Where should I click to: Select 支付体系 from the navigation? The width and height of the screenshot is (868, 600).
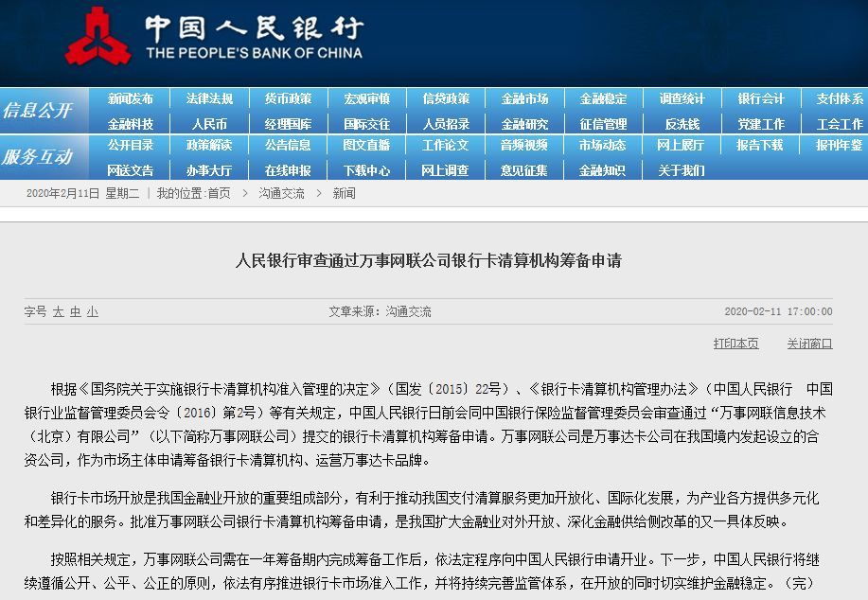pyautogui.click(x=840, y=99)
